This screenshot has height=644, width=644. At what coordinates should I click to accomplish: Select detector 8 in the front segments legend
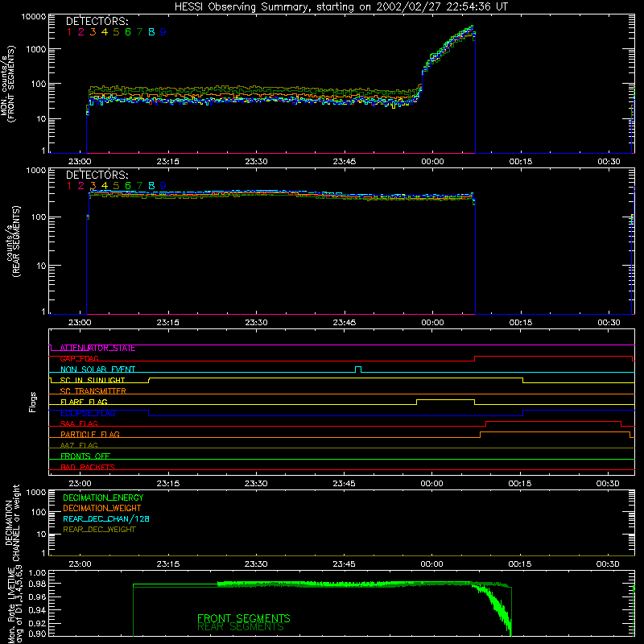coord(151,32)
